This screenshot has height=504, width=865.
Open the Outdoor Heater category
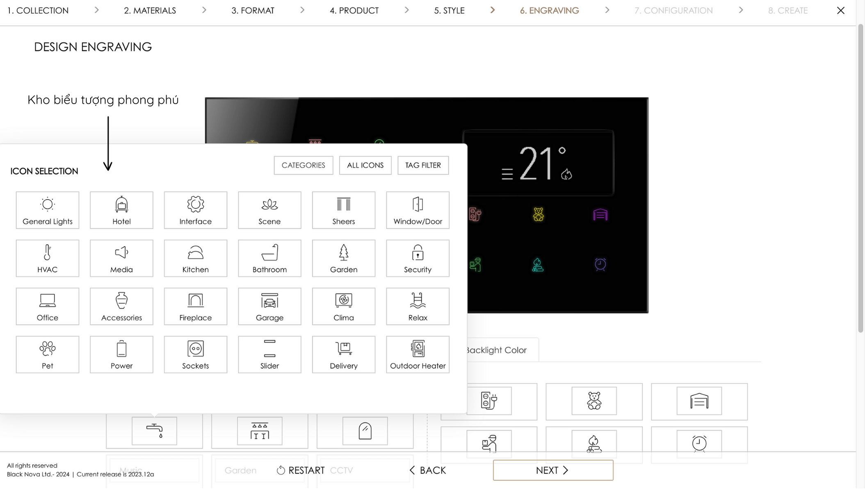pyautogui.click(x=418, y=354)
